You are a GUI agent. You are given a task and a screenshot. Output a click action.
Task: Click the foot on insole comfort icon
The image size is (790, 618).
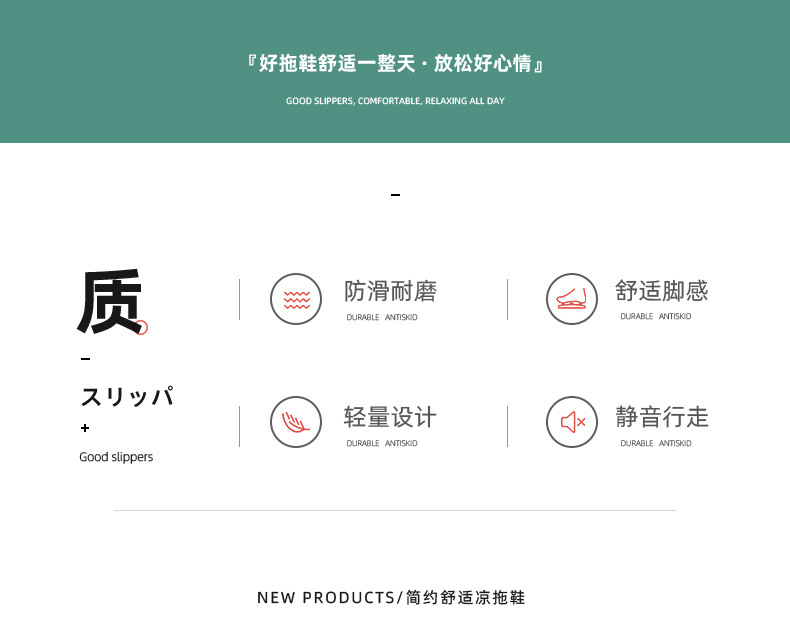tap(572, 299)
